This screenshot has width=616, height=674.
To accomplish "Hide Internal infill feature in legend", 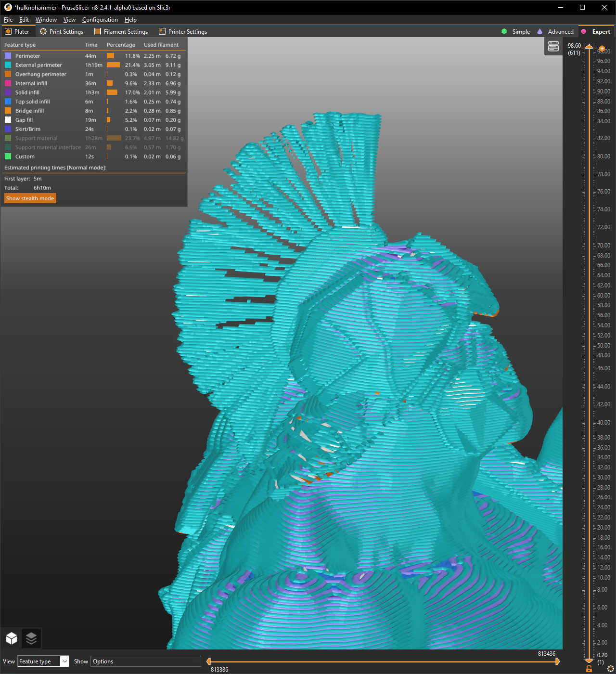I will [x=94, y=83].
